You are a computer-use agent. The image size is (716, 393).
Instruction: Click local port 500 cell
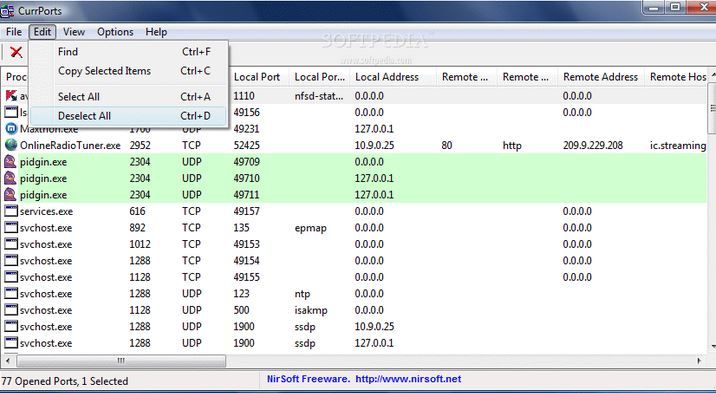[242, 310]
